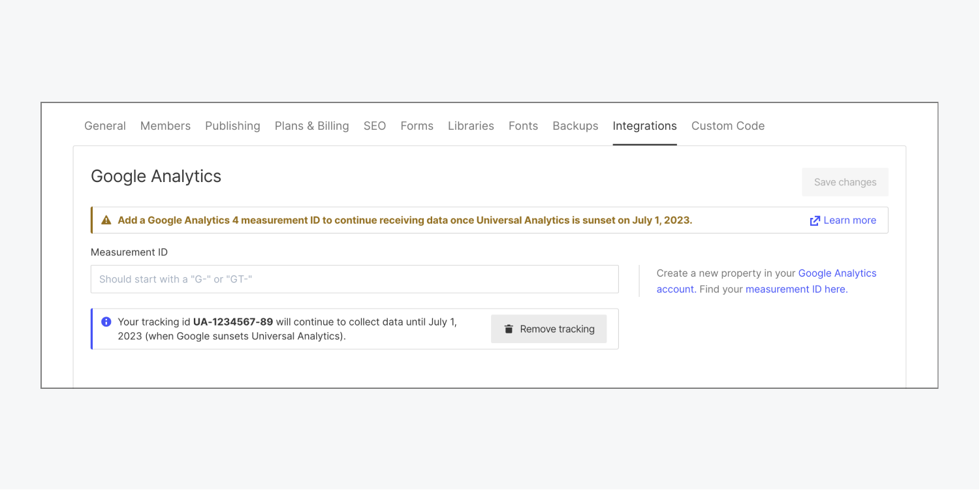
Task: Open the Fonts tab
Action: [523, 126]
